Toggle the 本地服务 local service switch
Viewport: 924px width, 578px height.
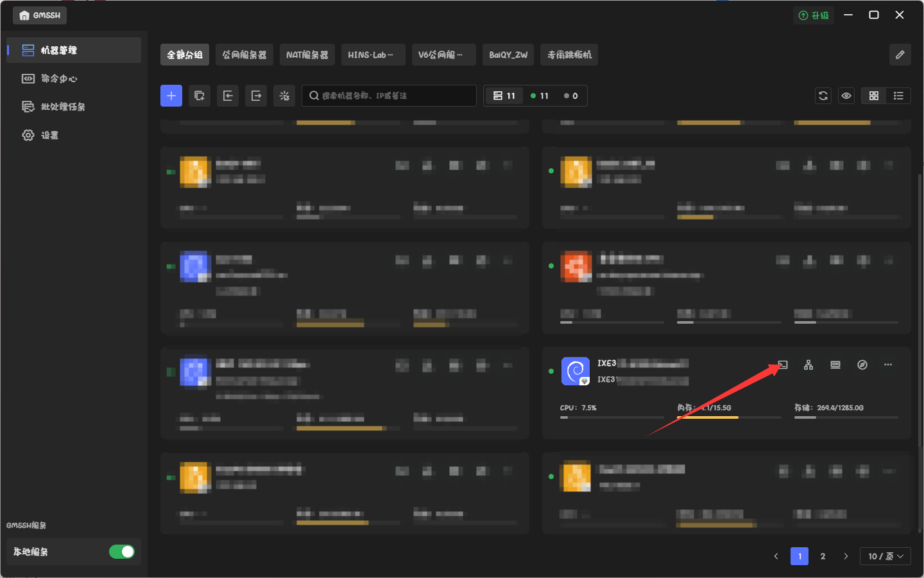(x=122, y=552)
